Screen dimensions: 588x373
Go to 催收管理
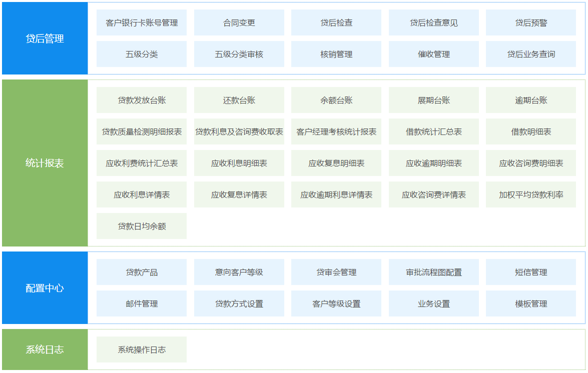point(433,54)
